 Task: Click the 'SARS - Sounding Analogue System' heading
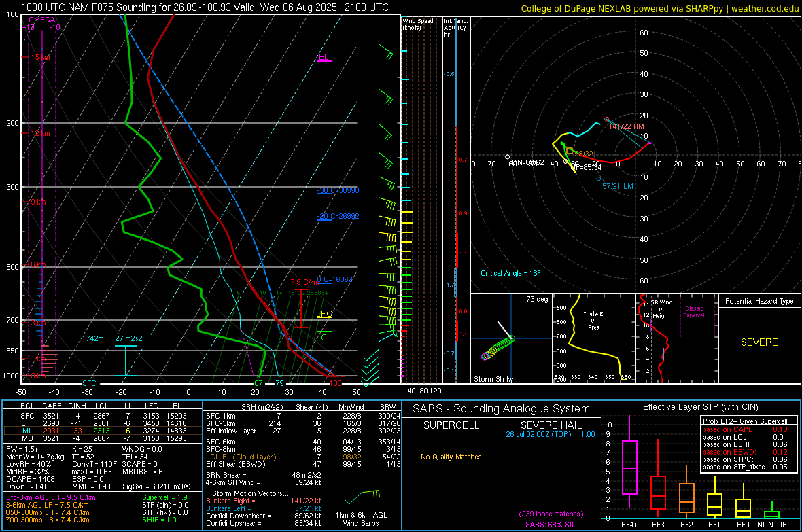coord(502,409)
